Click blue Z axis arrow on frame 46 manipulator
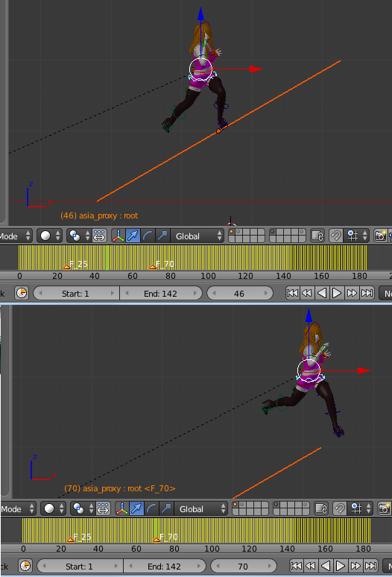The image size is (392, 577). 200,13
